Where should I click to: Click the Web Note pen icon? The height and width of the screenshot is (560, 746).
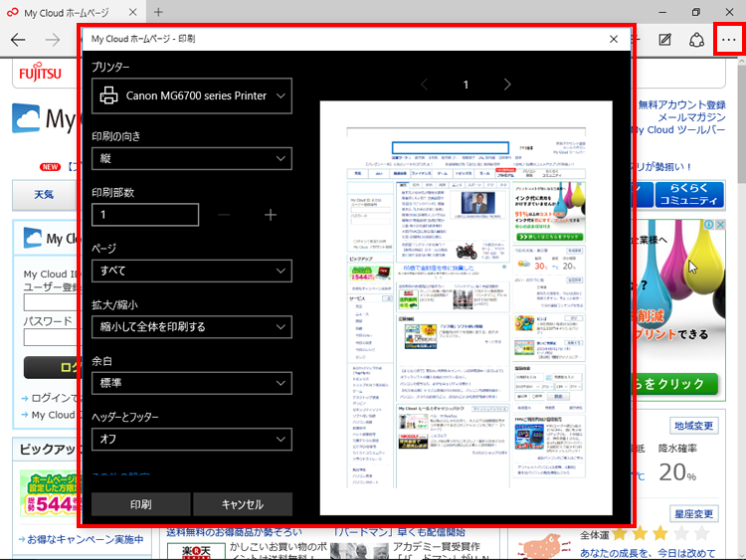tap(665, 40)
